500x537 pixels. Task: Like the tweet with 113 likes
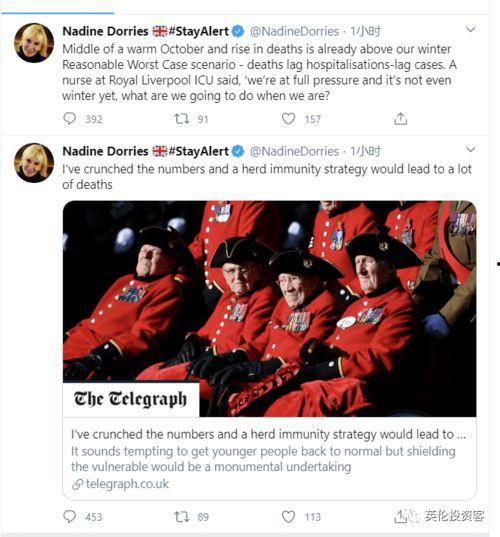pyautogui.click(x=288, y=516)
